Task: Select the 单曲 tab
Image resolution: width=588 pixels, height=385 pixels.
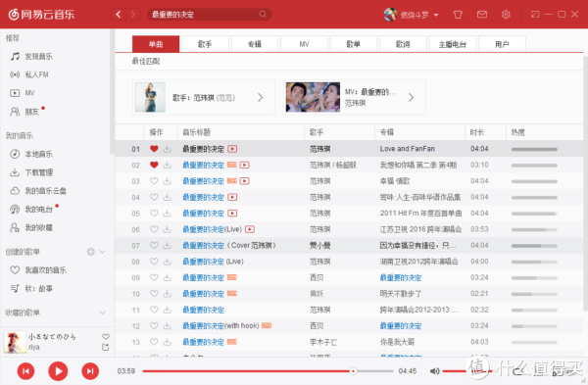Action: pyautogui.click(x=156, y=44)
